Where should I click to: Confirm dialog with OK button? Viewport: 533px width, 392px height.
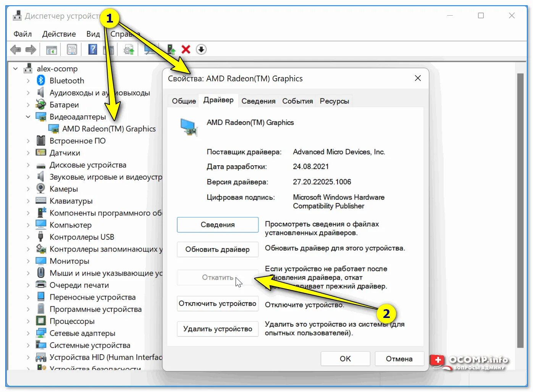click(x=345, y=359)
